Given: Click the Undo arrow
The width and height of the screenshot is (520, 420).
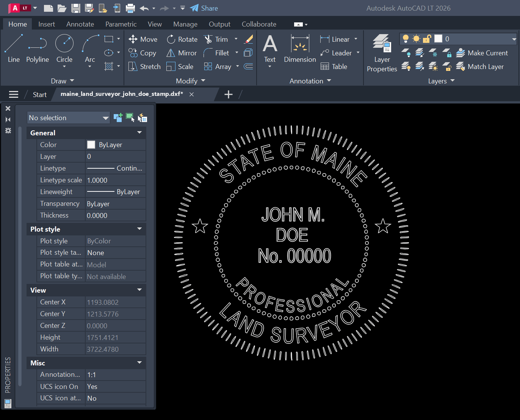Looking at the screenshot, I should click(x=144, y=8).
